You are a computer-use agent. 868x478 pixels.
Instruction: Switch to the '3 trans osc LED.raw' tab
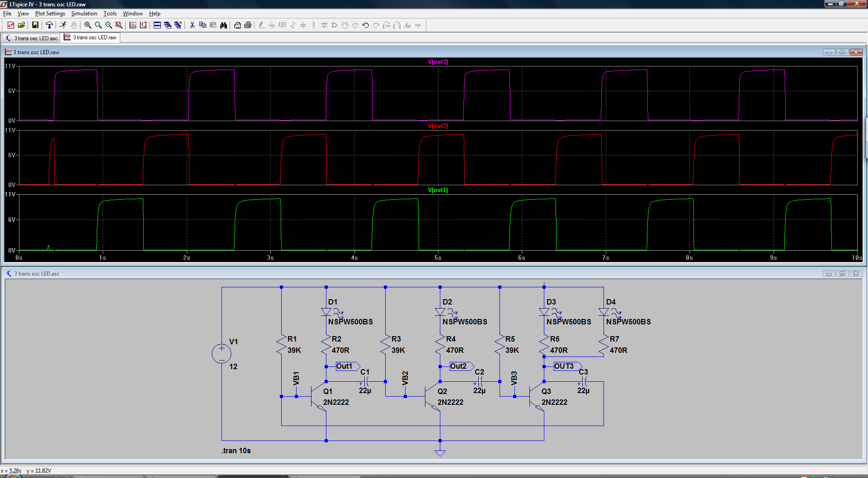(90, 37)
